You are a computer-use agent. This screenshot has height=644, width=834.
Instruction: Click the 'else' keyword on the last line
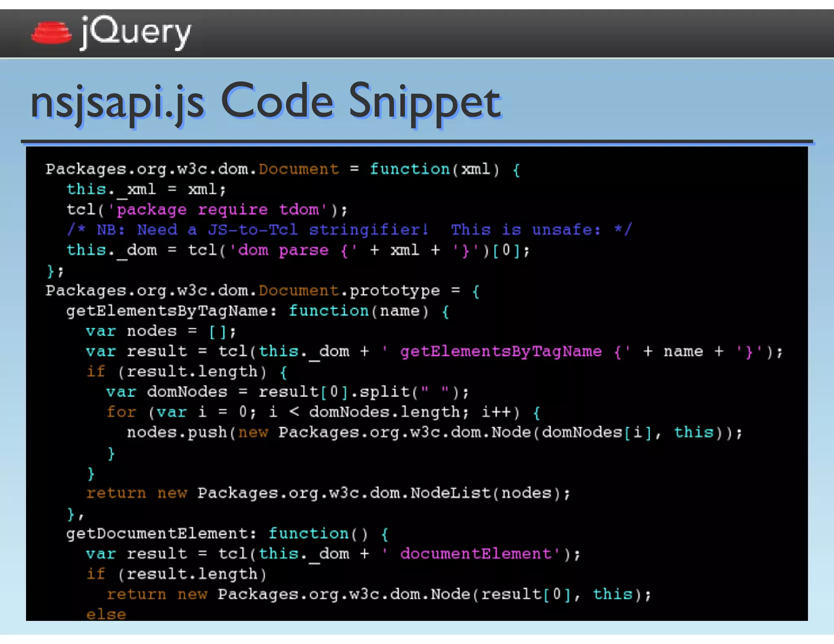coord(106,614)
